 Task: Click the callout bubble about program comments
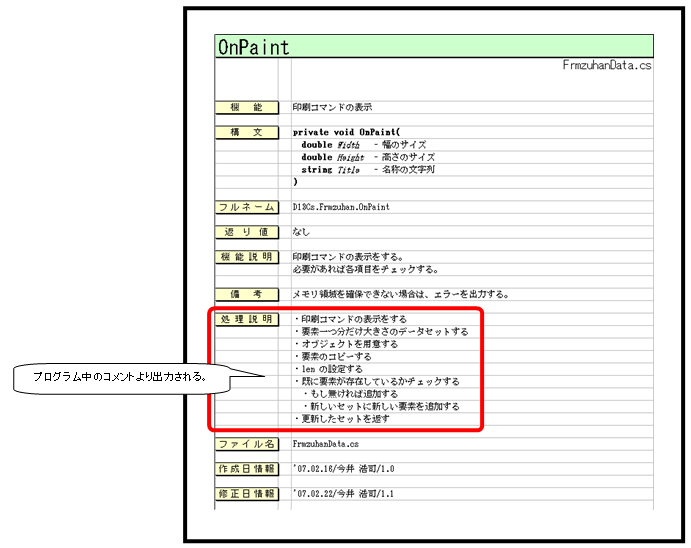(x=122, y=377)
